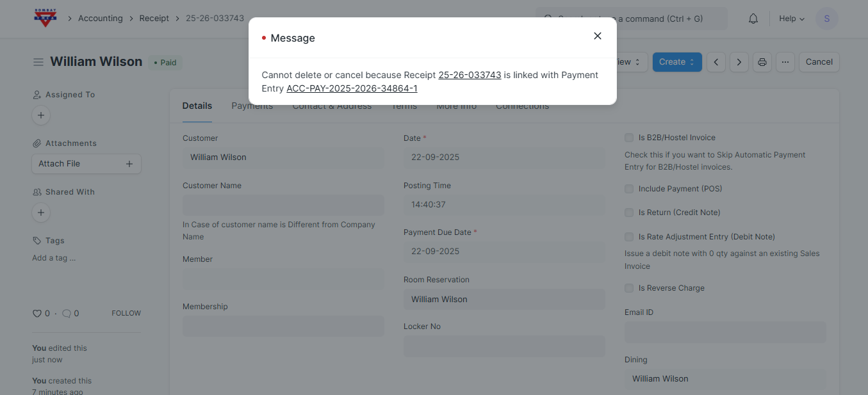Image resolution: width=868 pixels, height=395 pixels.
Task: Close the Message dialog
Action: [x=597, y=36]
